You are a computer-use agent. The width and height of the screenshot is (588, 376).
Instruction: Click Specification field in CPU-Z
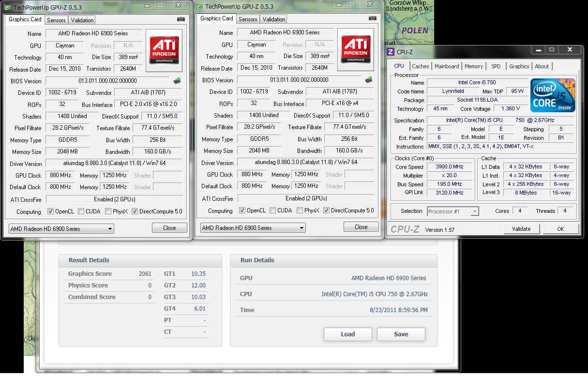[500, 120]
